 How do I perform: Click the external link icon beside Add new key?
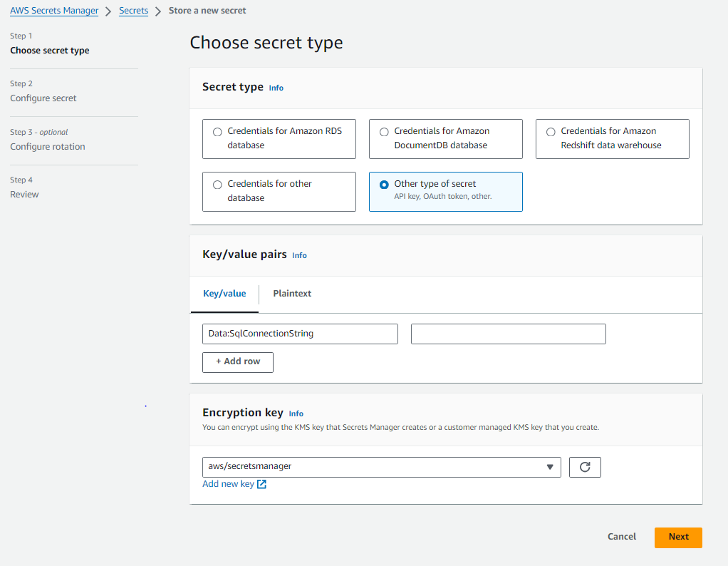(x=261, y=484)
